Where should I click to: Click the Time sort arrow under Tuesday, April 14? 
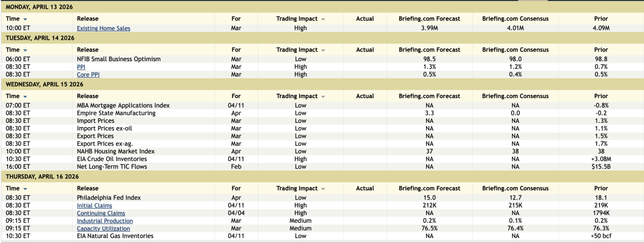(x=25, y=50)
